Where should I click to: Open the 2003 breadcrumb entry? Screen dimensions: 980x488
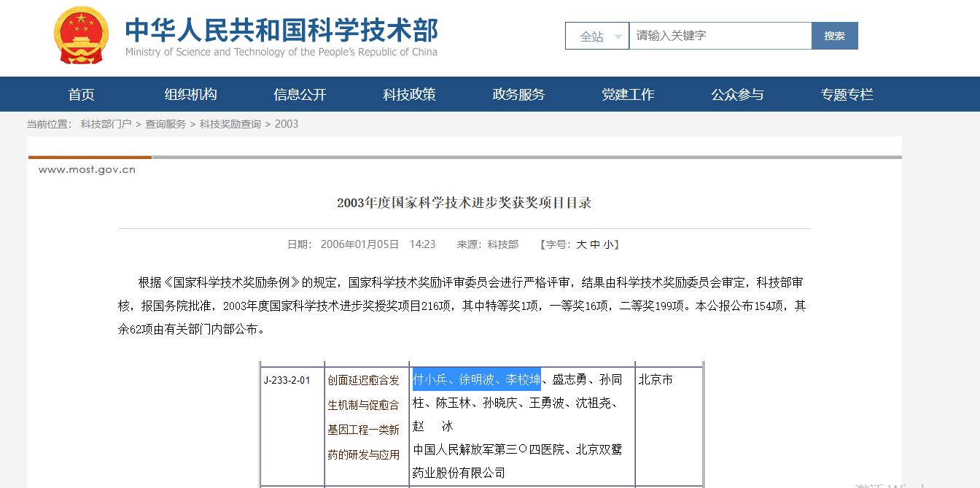(x=284, y=124)
